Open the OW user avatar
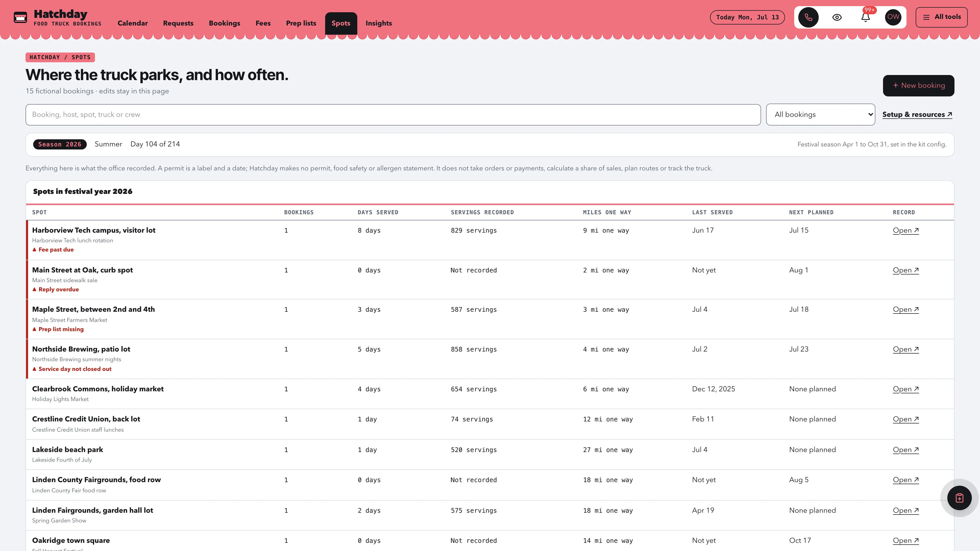The image size is (980, 551). tap(893, 17)
